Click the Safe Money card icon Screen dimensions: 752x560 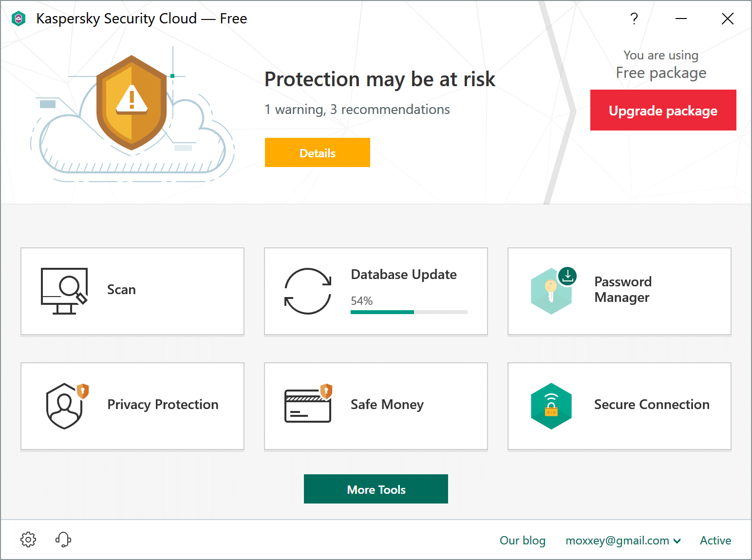[x=308, y=405]
